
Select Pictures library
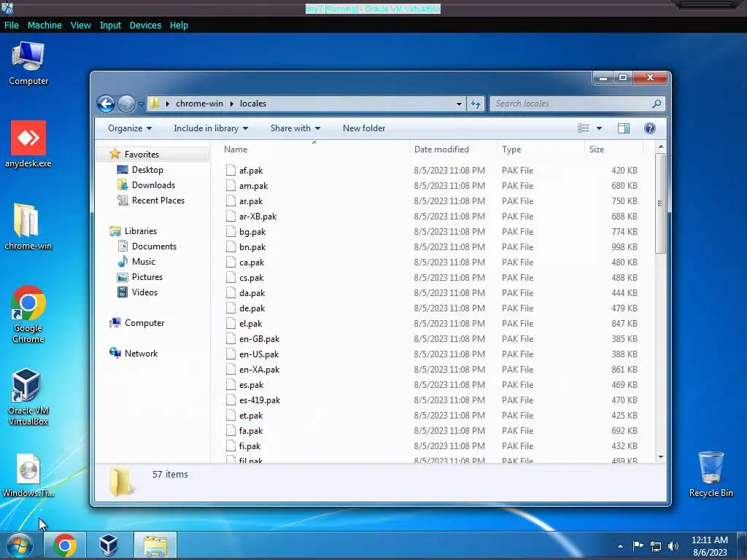[x=147, y=276]
